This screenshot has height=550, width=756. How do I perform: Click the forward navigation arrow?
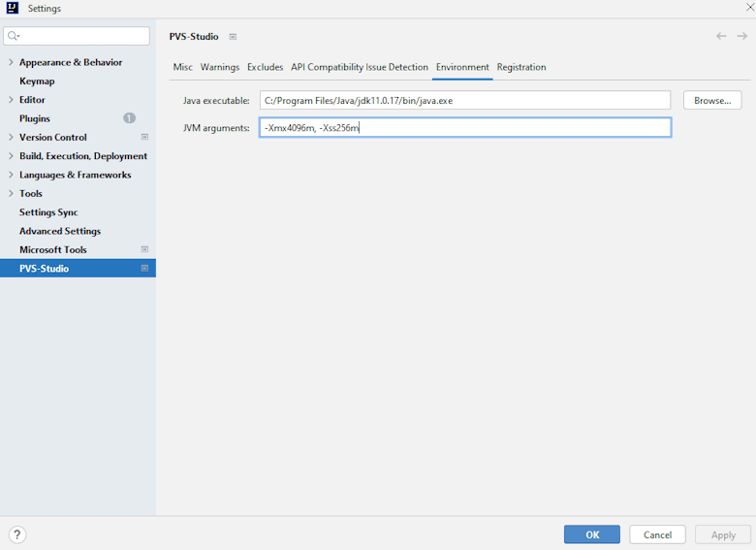pos(742,36)
